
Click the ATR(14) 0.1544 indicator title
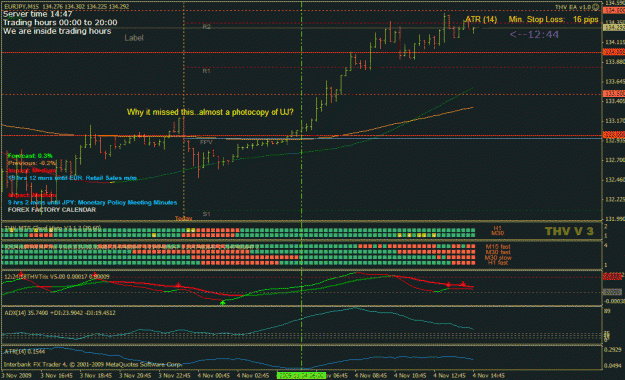click(25, 351)
